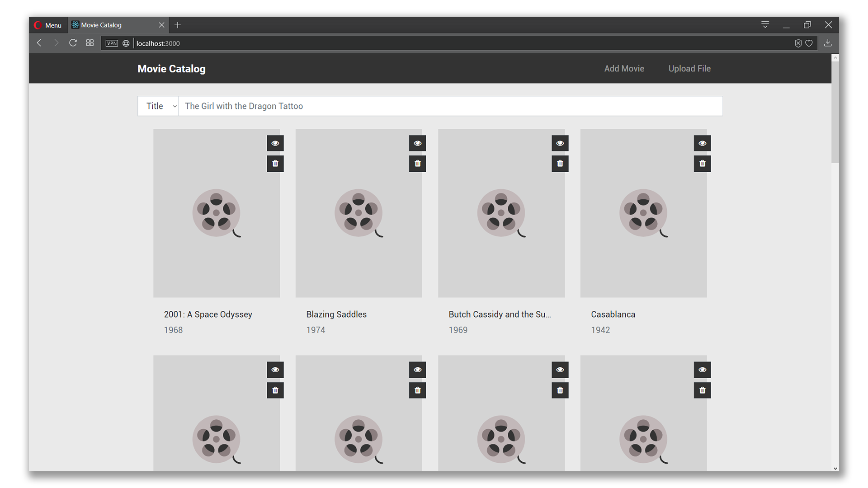Select the year 1969 text

coord(458,330)
